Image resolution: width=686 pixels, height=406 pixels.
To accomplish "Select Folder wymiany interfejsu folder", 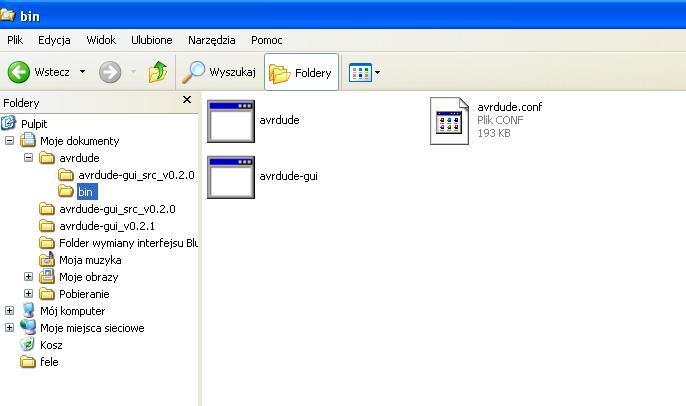I will (128, 243).
